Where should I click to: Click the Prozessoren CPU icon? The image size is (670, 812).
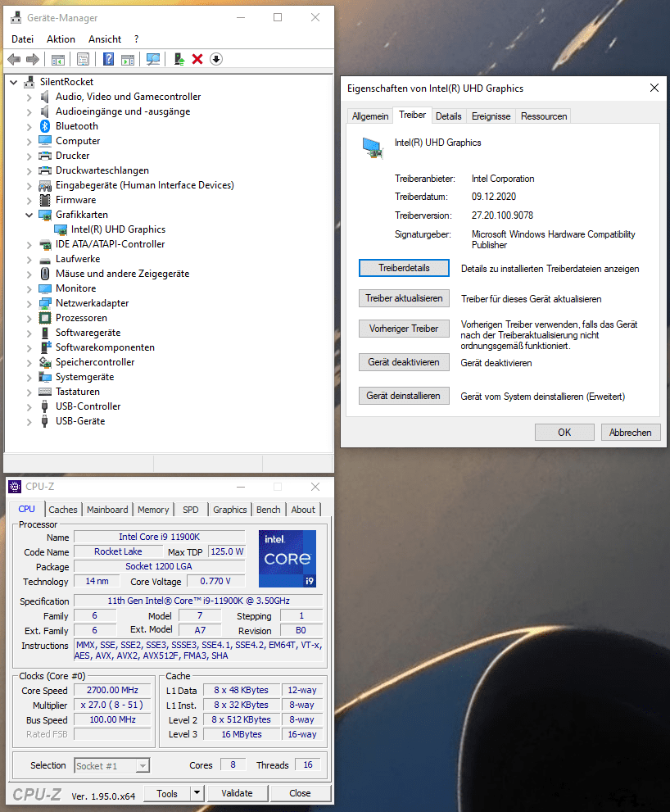tap(45, 318)
